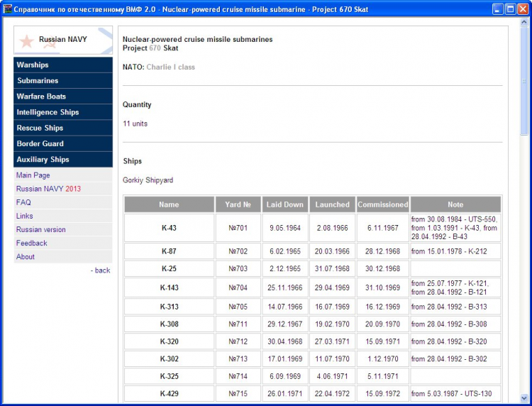Click the Gorkiy Shipyard text
The image size is (532, 406).
tap(148, 180)
